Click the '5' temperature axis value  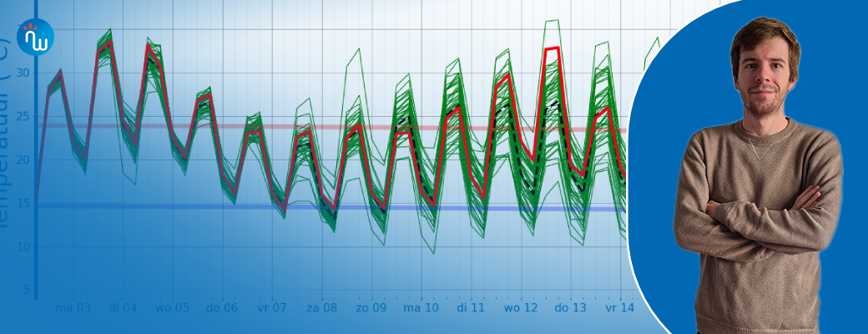point(28,291)
